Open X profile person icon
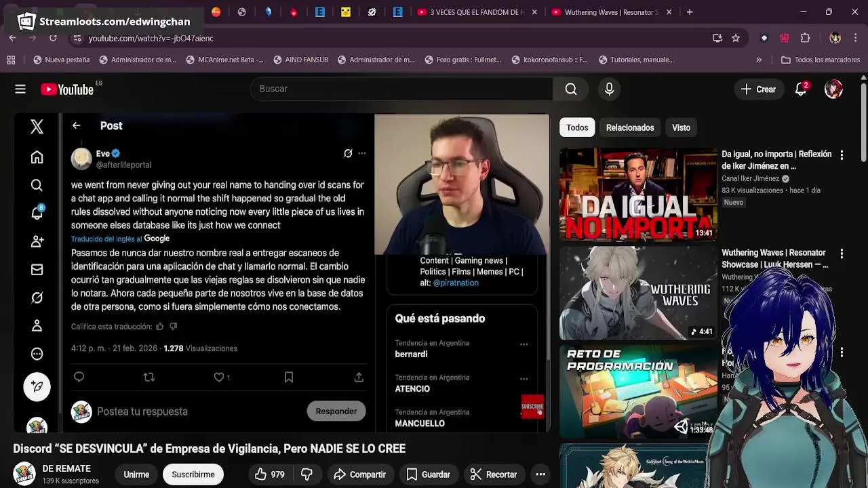Image resolution: width=868 pixels, height=488 pixels. click(37, 326)
